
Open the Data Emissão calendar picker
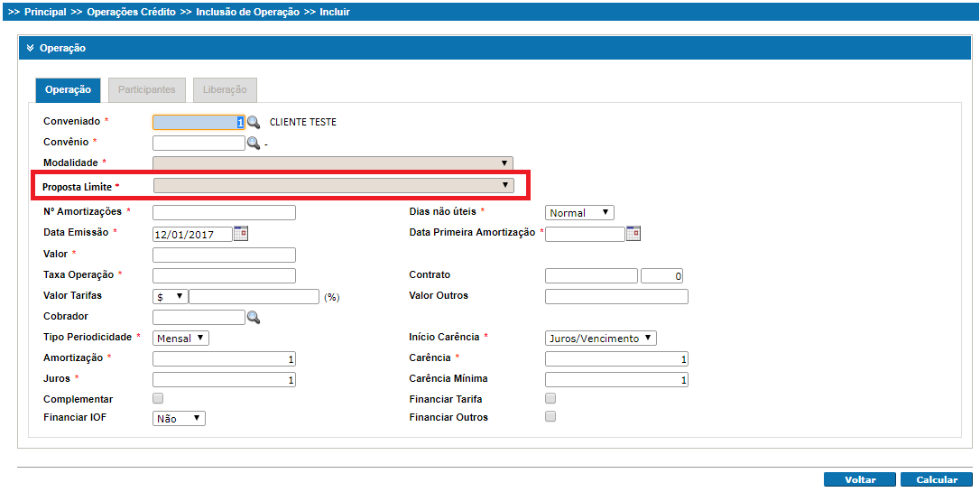(x=240, y=233)
